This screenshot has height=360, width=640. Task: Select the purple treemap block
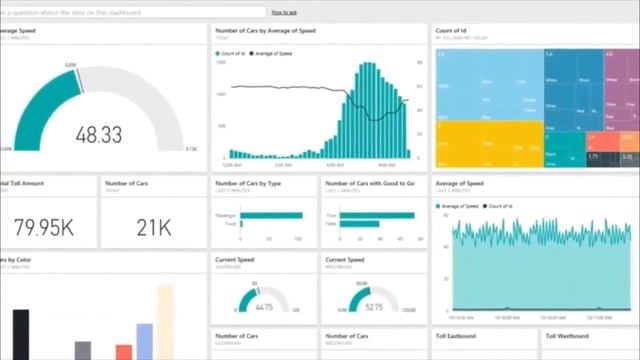(x=622, y=90)
